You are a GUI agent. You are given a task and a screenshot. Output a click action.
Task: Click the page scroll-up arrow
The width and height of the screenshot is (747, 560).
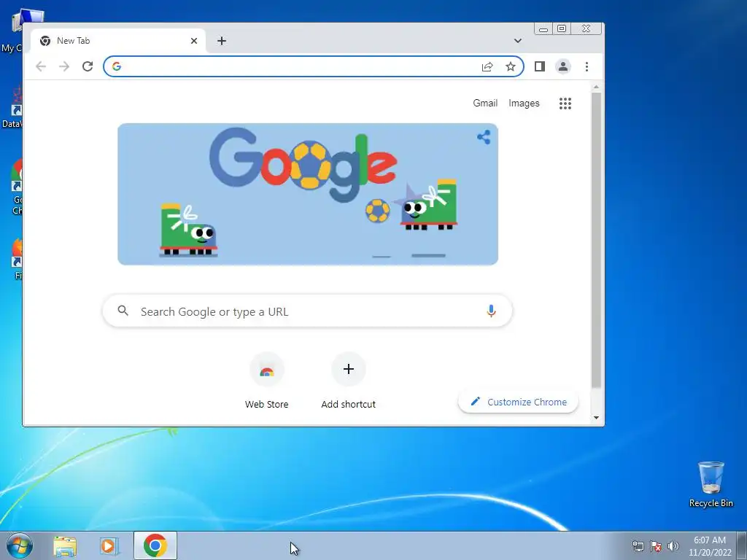click(596, 87)
